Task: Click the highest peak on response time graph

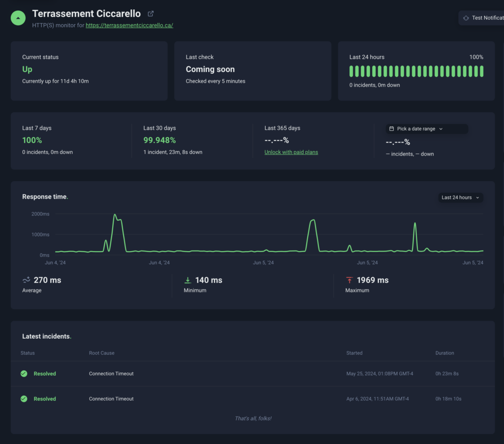Action: [115, 215]
